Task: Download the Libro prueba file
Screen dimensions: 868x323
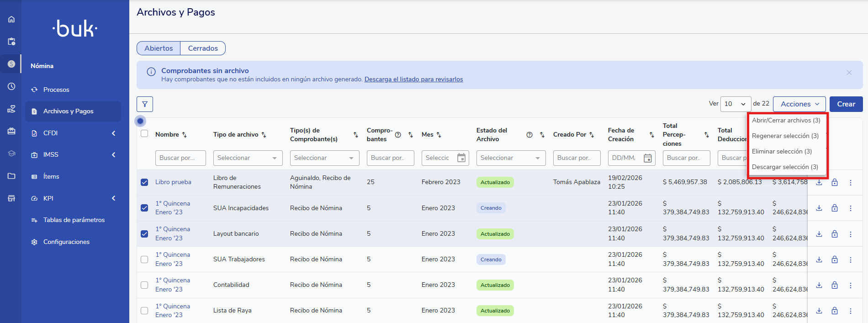Action: (819, 182)
